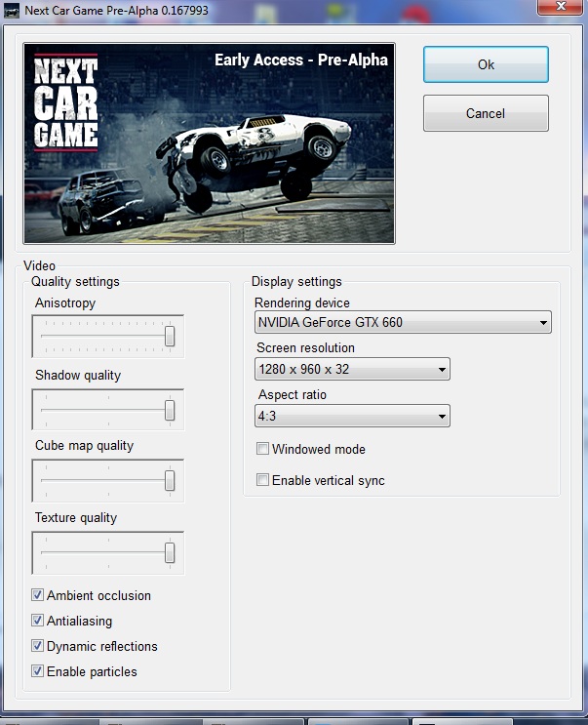Click the Shadow quality slider handle
This screenshot has height=725, width=588.
(x=170, y=410)
